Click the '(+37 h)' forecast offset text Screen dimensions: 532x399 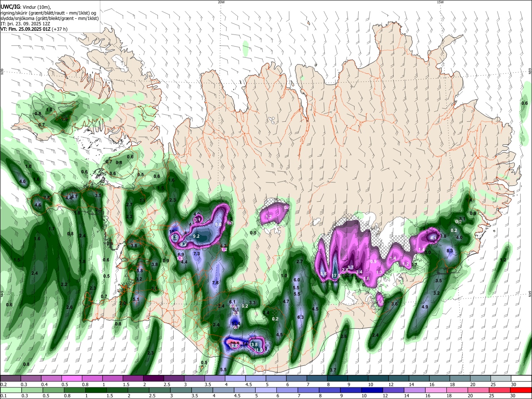tap(60, 29)
